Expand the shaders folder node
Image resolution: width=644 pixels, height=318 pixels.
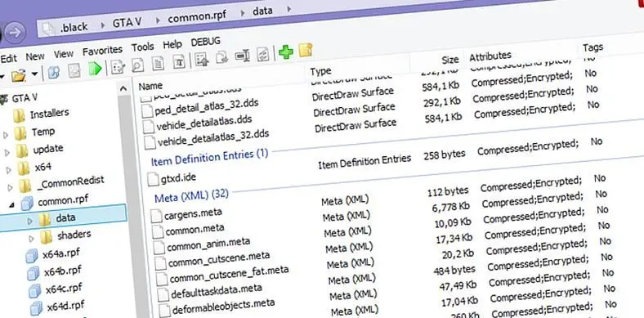tap(32, 238)
